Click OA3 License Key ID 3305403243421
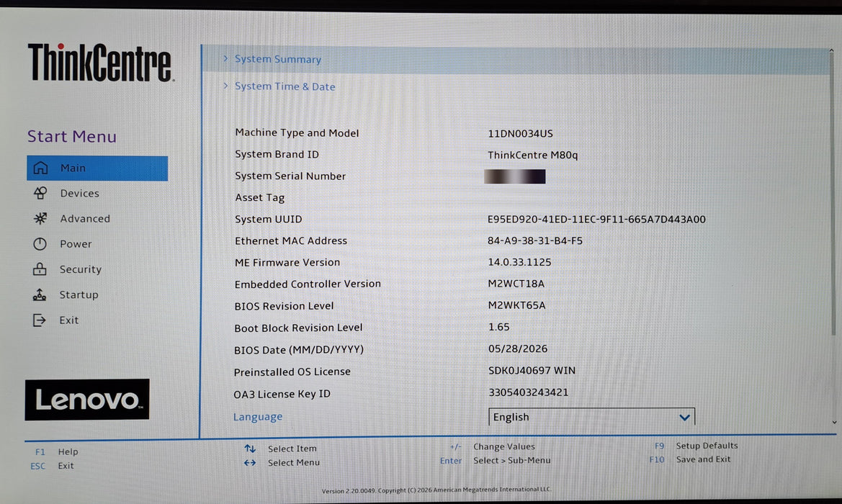This screenshot has width=842, height=504. pyautogui.click(x=529, y=392)
